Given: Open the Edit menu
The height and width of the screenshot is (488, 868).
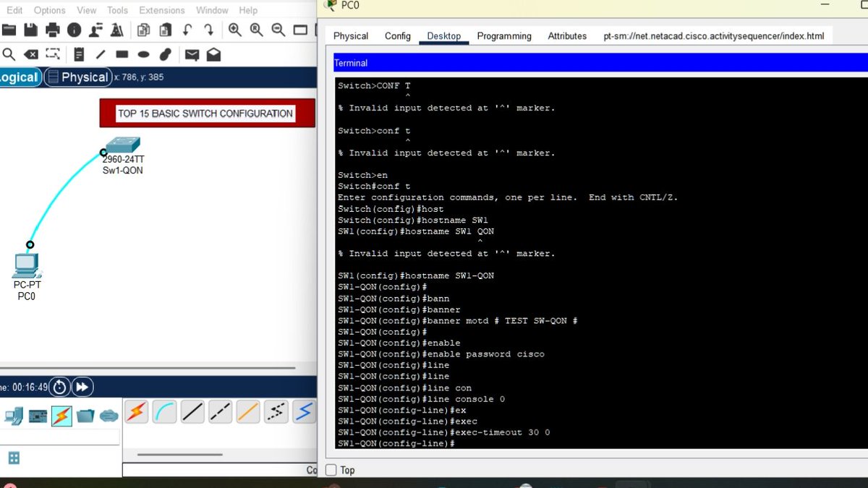Looking at the screenshot, I should 14,10.
